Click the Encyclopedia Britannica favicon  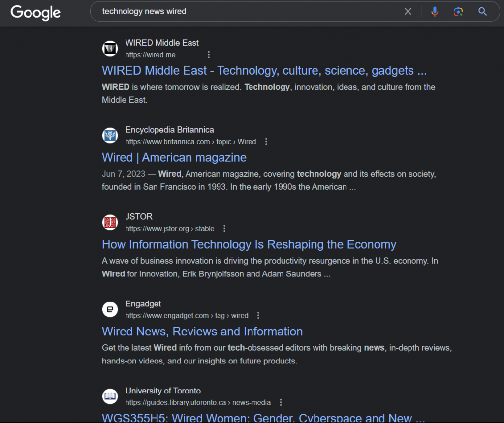(110, 135)
